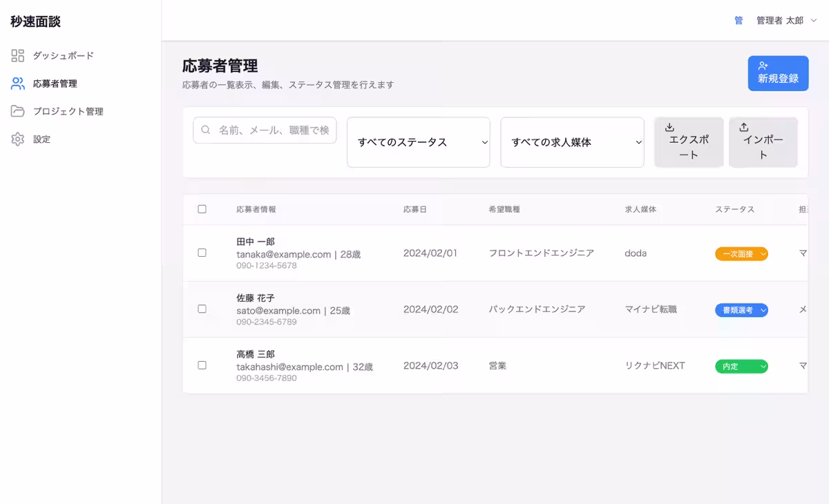The height and width of the screenshot is (504, 829).
Task: Click the add-person icon on 新規登録 button
Action: [x=762, y=66]
